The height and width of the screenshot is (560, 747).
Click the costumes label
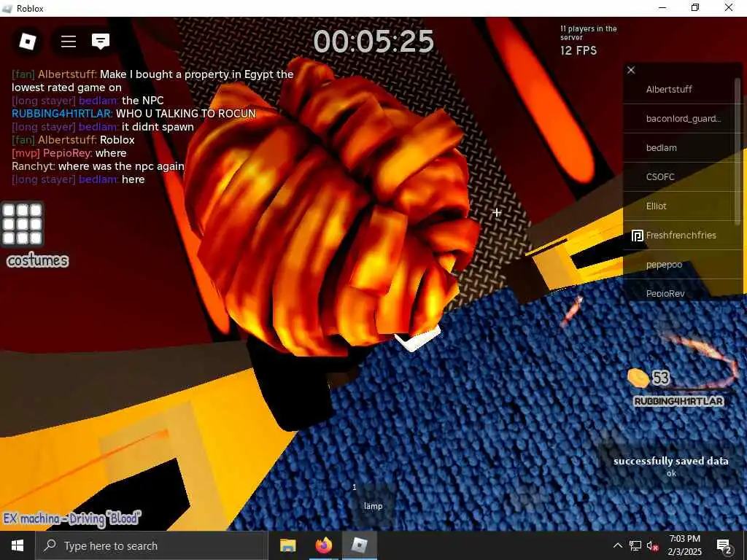(x=38, y=260)
